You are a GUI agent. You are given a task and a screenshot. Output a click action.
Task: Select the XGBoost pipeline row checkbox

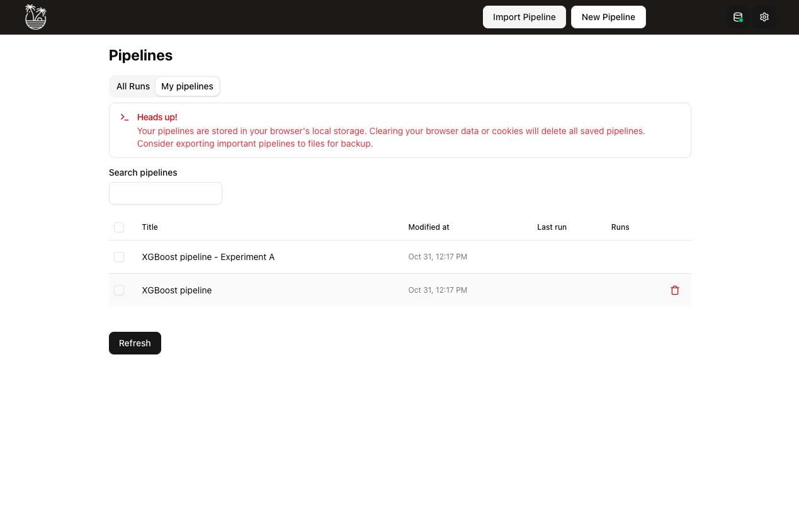click(x=119, y=290)
